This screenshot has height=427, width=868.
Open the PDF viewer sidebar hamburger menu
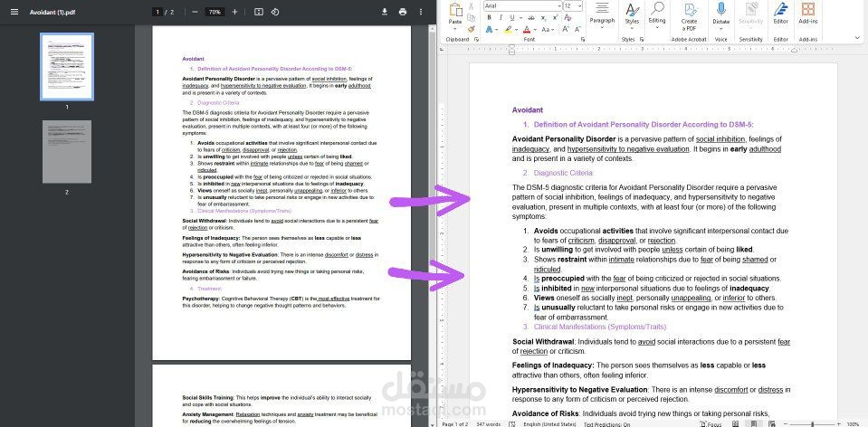[x=14, y=12]
